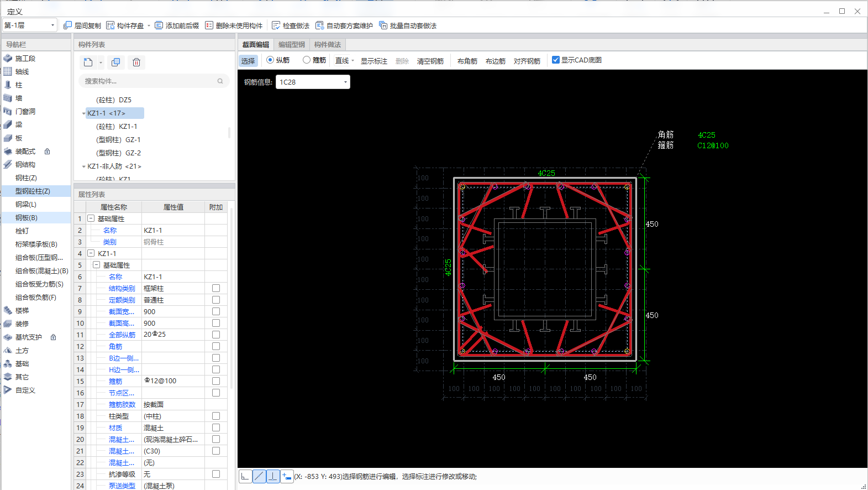Open the 基坑支护 category

point(29,337)
